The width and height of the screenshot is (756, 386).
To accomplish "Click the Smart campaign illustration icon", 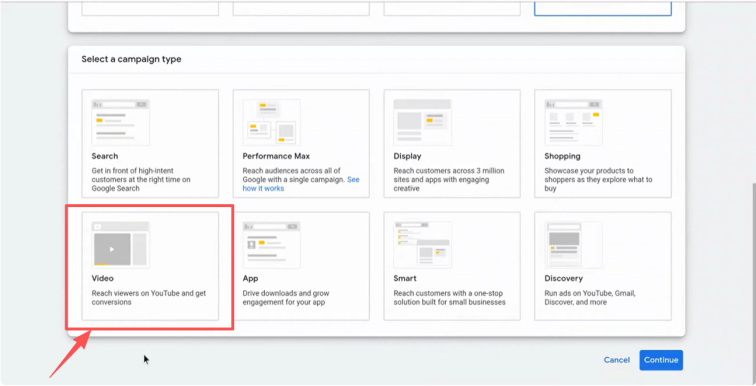I will click(x=422, y=245).
